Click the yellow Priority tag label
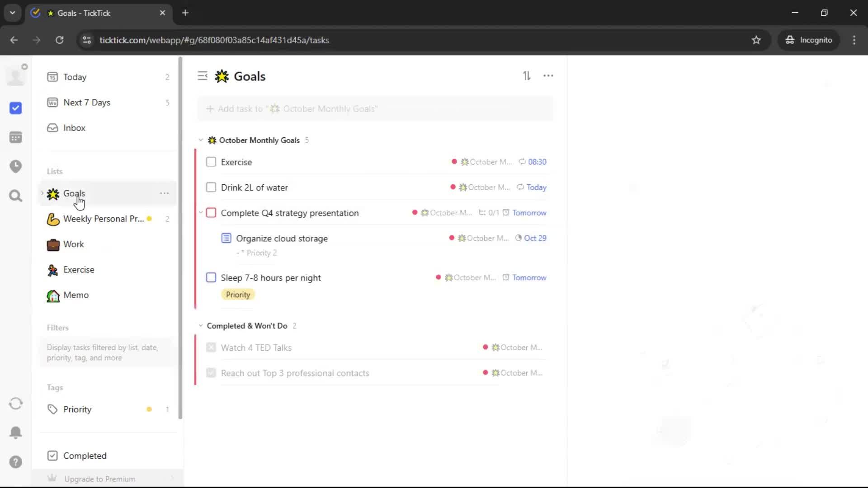 tap(238, 295)
